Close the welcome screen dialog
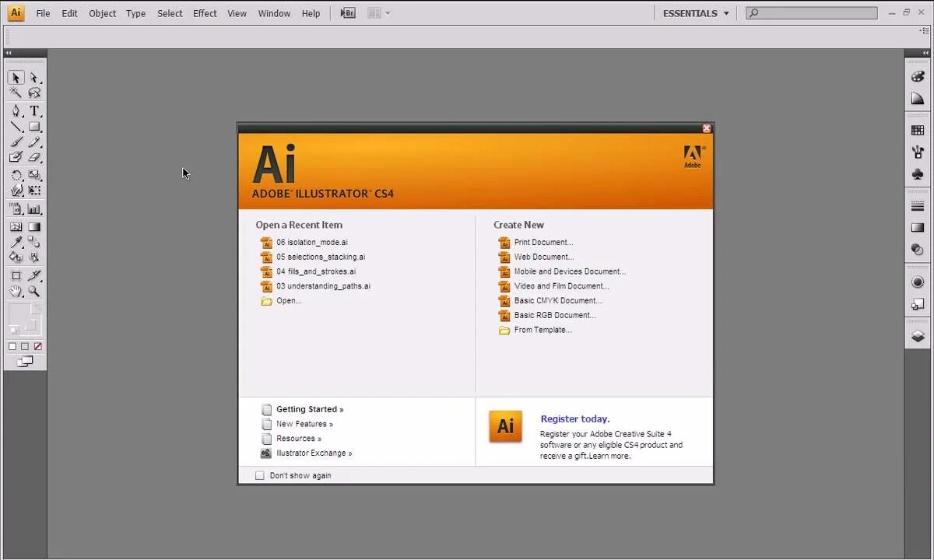This screenshot has height=560, width=934. point(707,128)
